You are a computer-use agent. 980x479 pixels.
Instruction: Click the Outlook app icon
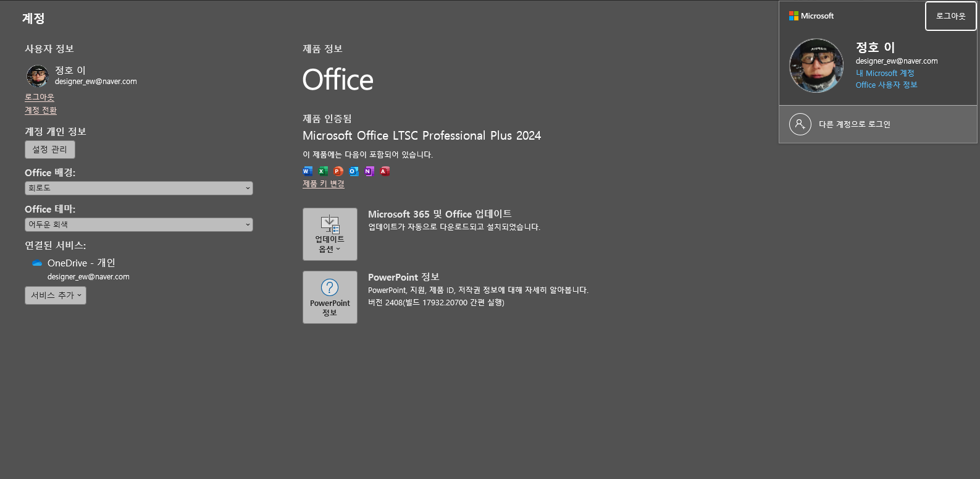(354, 171)
